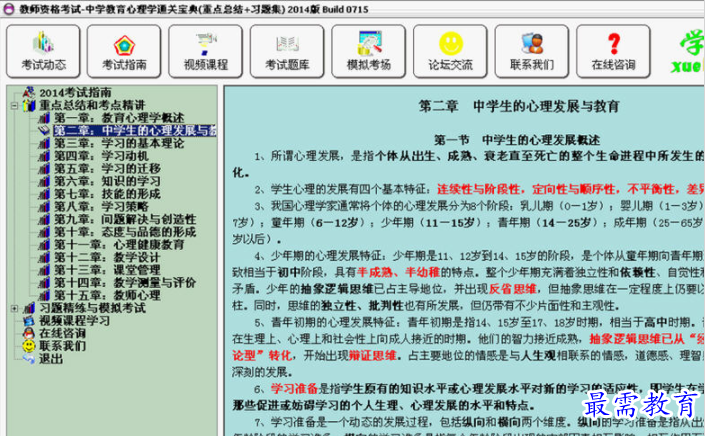706x436 pixels.
Task: Click the red text 半成熟、半幼稚
Action: click(x=398, y=272)
